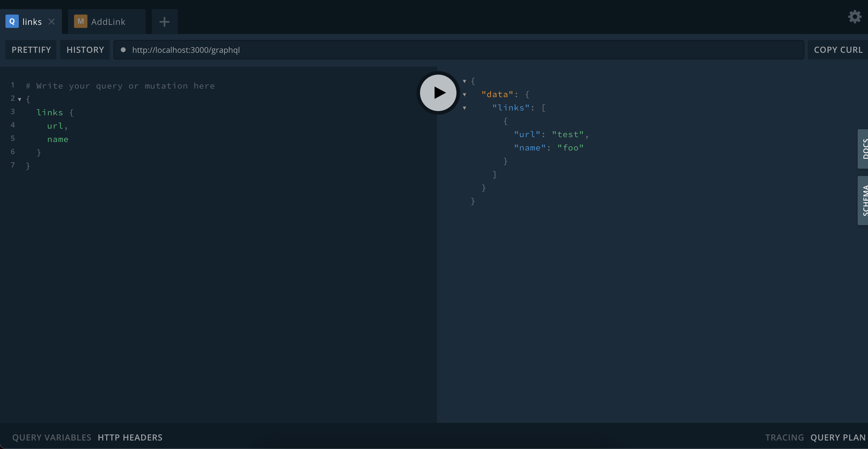Select the links tab
This screenshot has height=449, width=868.
point(32,21)
